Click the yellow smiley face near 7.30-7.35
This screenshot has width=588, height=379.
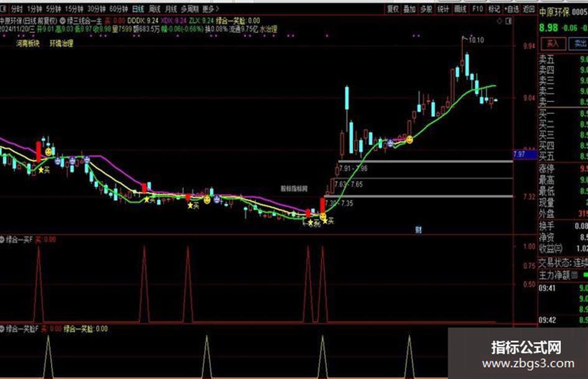click(x=323, y=217)
